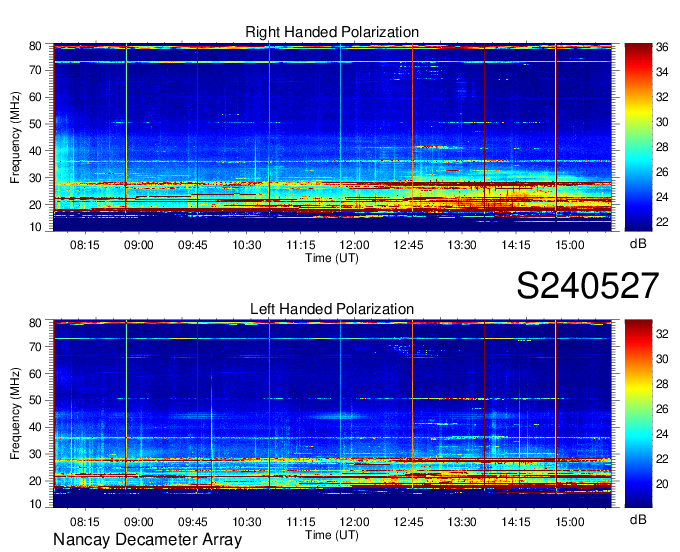Click the 20 MHz tick of the lower plot

(35, 481)
